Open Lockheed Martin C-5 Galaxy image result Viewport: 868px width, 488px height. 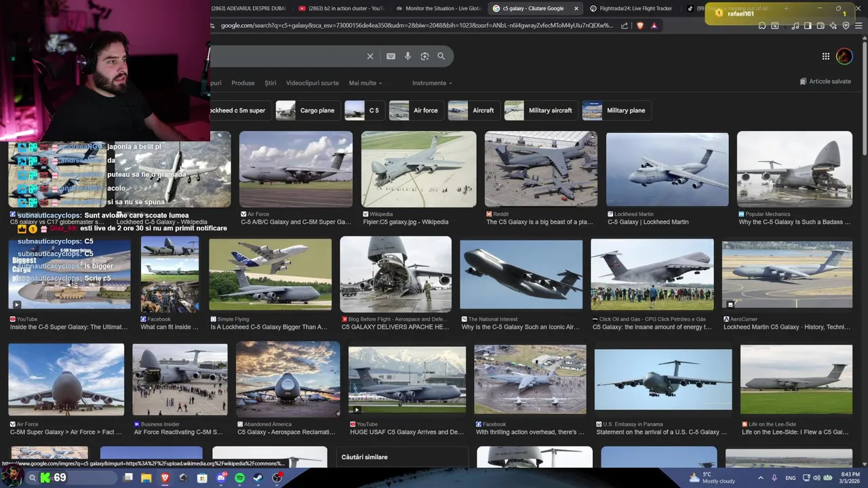(x=667, y=169)
